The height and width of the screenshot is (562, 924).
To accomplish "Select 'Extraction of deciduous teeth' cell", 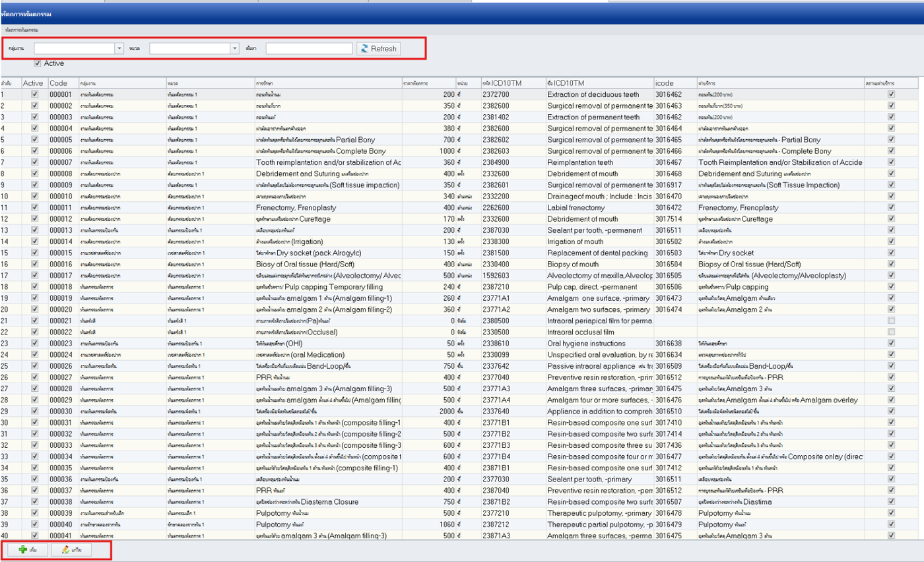I will coord(599,94).
